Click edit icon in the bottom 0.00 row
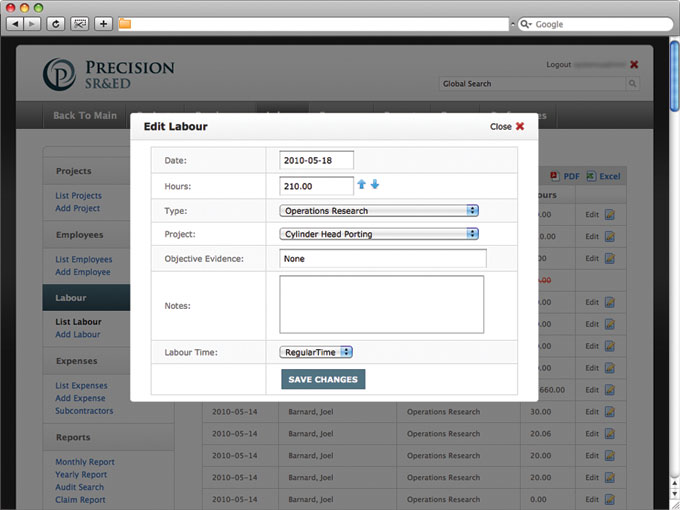This screenshot has height=510, width=680. tap(610, 499)
